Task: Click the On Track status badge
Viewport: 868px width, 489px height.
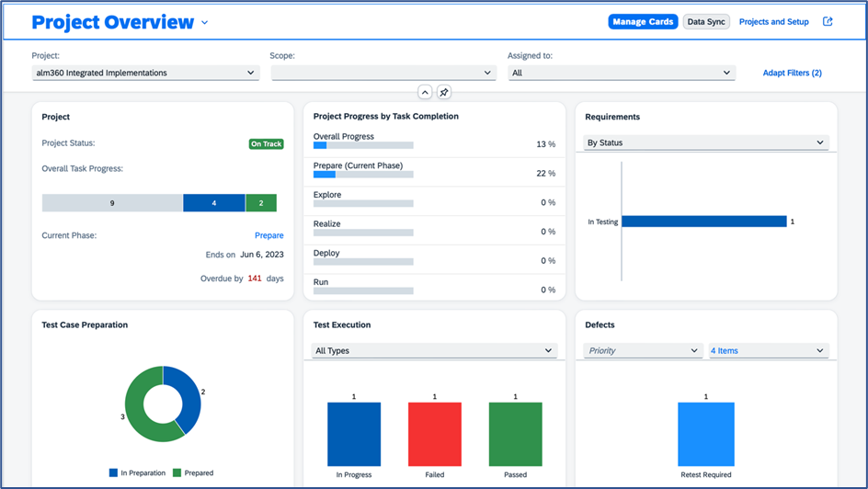Action: point(266,143)
